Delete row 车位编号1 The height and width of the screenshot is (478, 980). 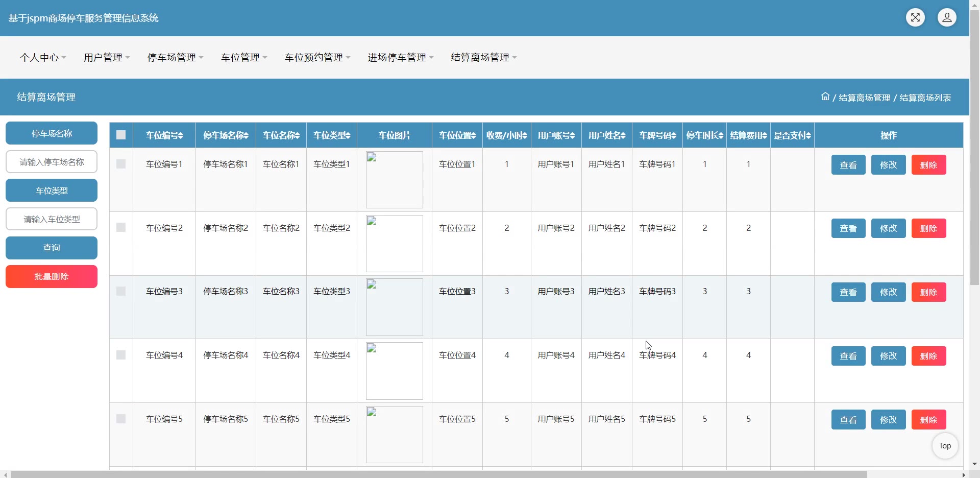point(929,165)
